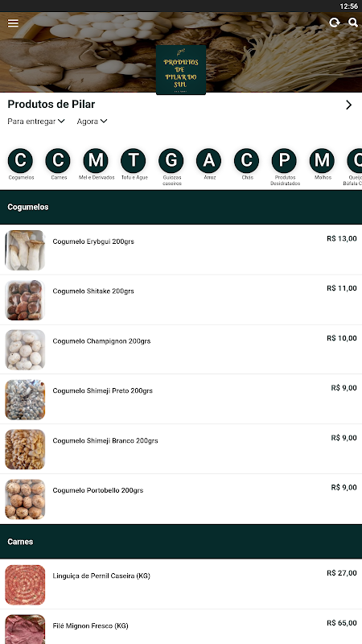Expand the Para entregar dropdown

pos(36,122)
